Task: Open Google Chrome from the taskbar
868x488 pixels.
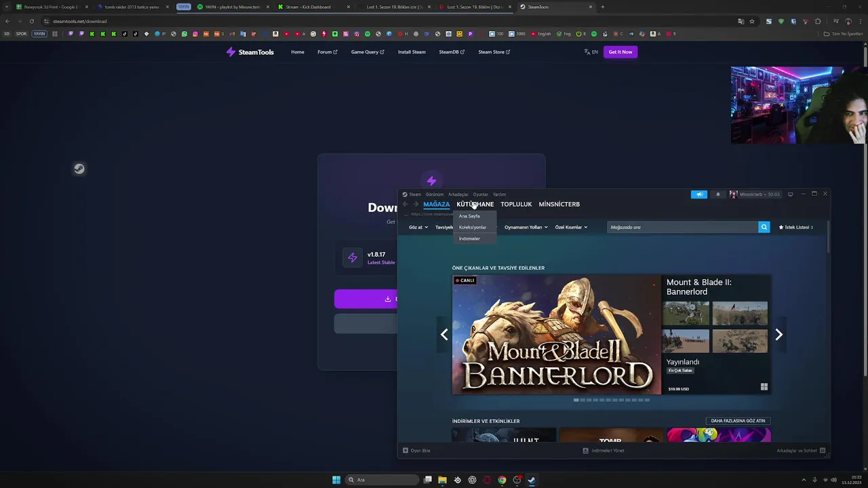Action: click(x=502, y=480)
